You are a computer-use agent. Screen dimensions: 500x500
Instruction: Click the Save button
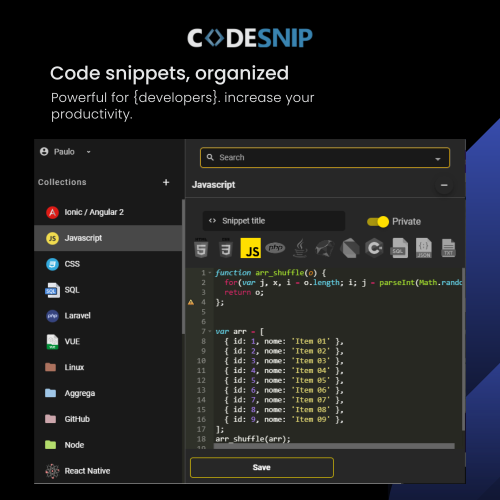[x=262, y=467]
